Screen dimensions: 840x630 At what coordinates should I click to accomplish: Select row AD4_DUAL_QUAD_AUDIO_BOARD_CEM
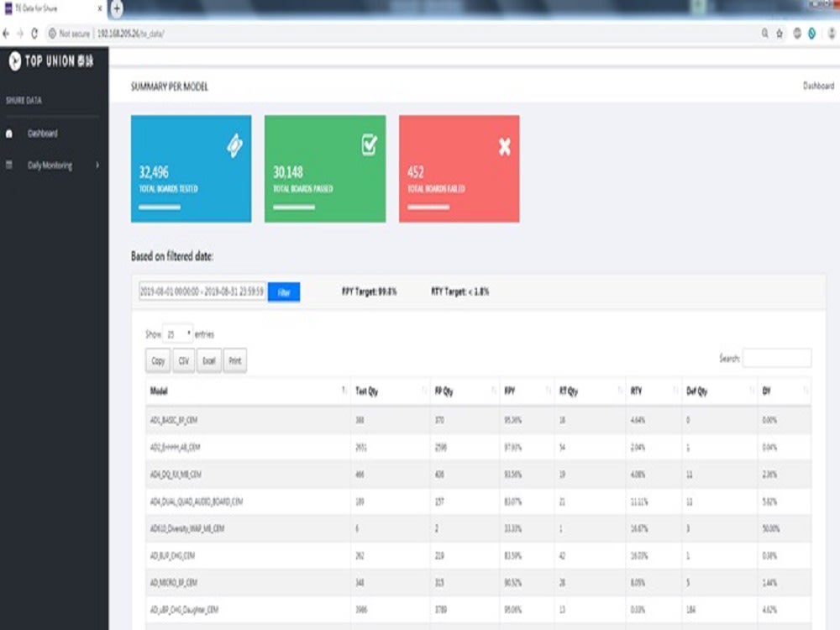(x=478, y=501)
